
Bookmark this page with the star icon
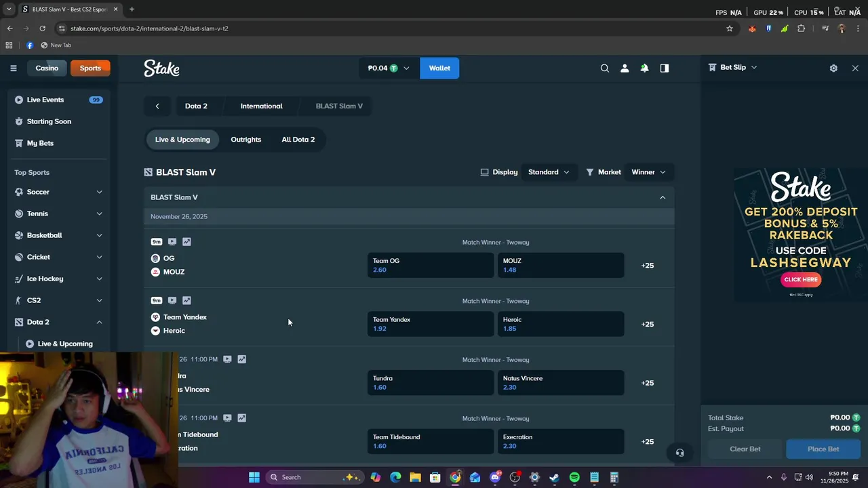coord(730,28)
